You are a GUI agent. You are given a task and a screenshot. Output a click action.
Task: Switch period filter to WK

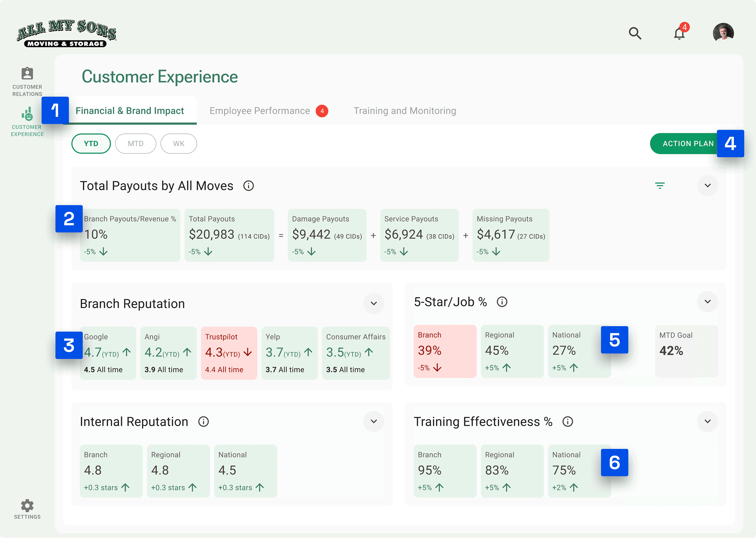click(x=178, y=143)
